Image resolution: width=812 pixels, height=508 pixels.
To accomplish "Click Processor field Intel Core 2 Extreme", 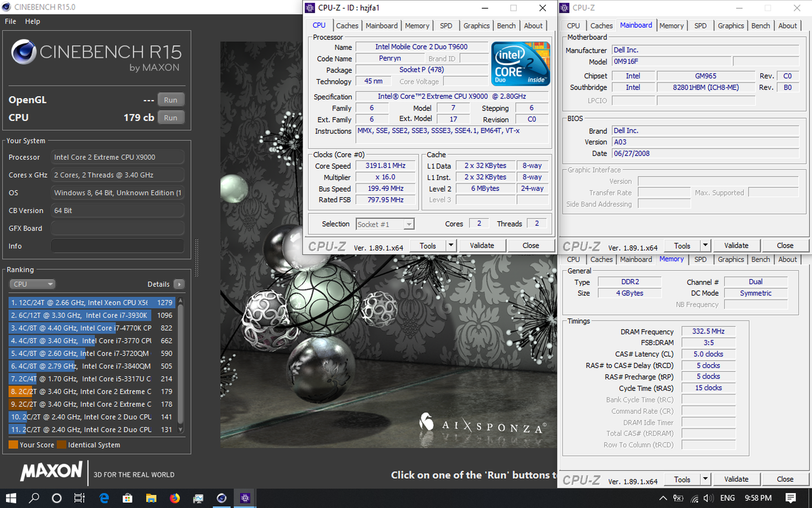I will click(x=117, y=157).
